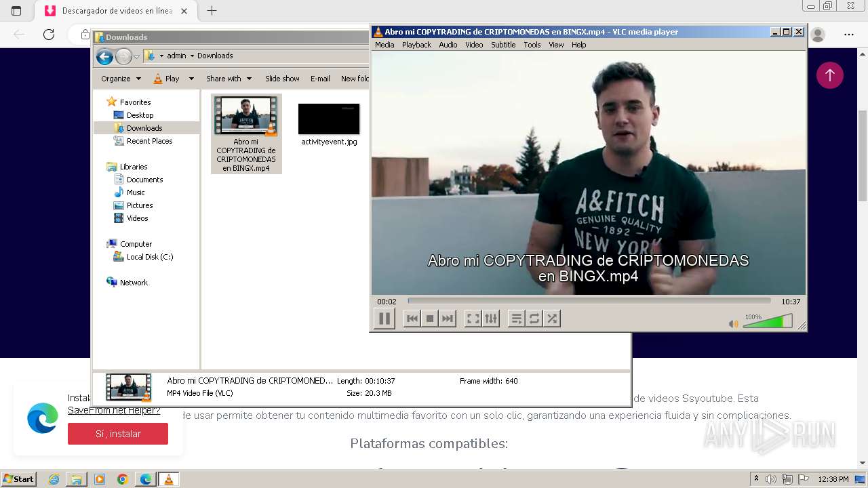Image resolution: width=868 pixels, height=488 pixels.
Task: Open the Videos library
Action: click(137, 218)
